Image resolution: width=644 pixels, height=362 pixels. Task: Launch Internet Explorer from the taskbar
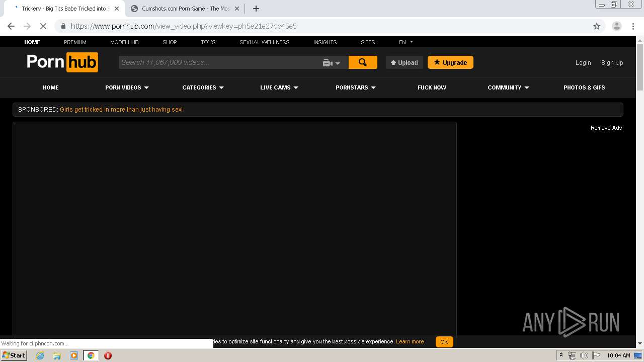pos(40,355)
